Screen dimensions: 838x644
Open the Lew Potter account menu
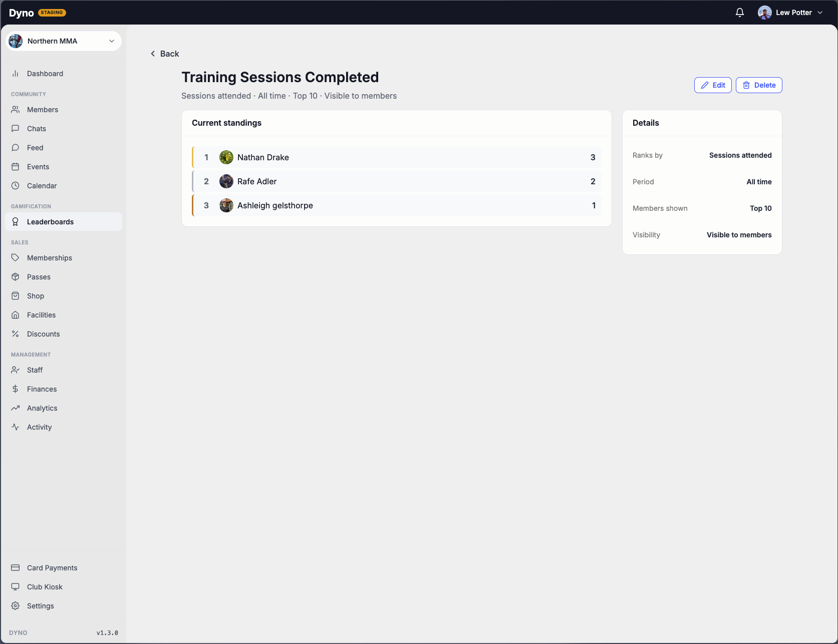pos(790,13)
